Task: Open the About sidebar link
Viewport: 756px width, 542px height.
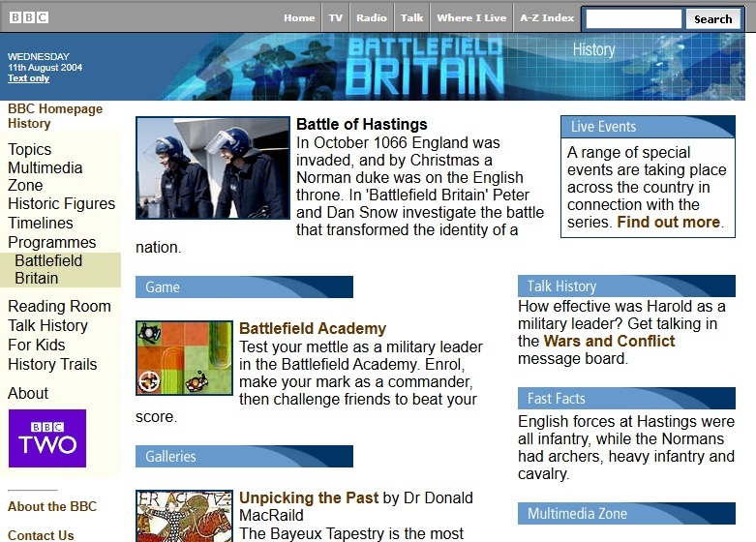Action: 28,393
